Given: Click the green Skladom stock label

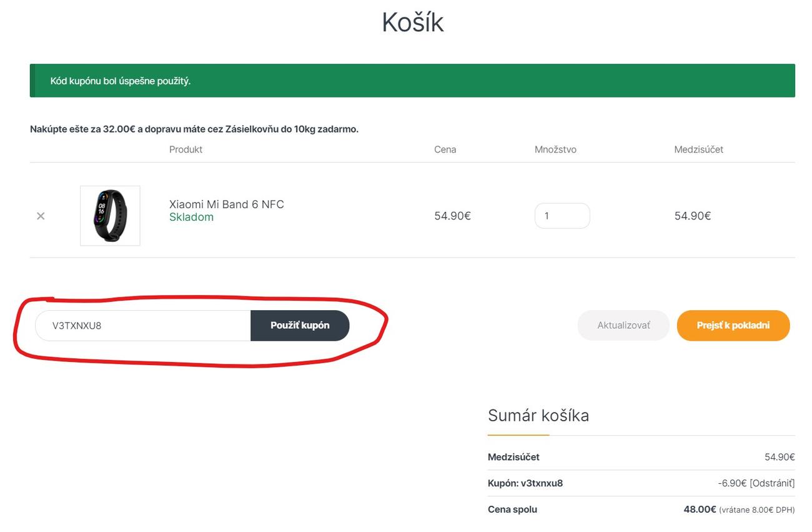Looking at the screenshot, I should tap(191, 218).
